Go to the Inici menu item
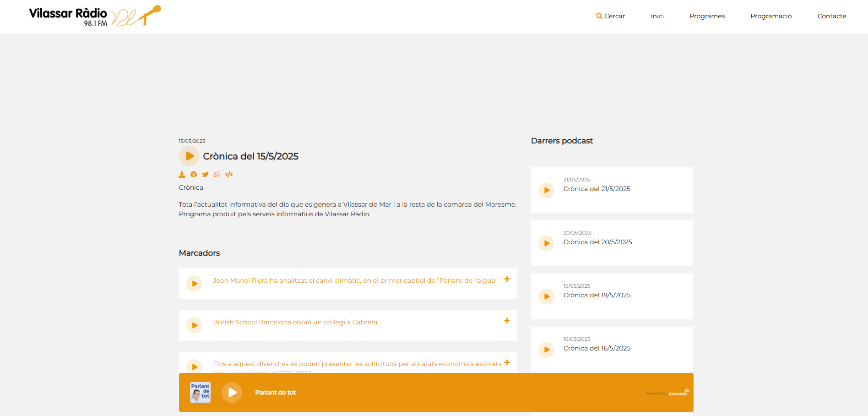This screenshot has height=416, width=868. [x=657, y=16]
